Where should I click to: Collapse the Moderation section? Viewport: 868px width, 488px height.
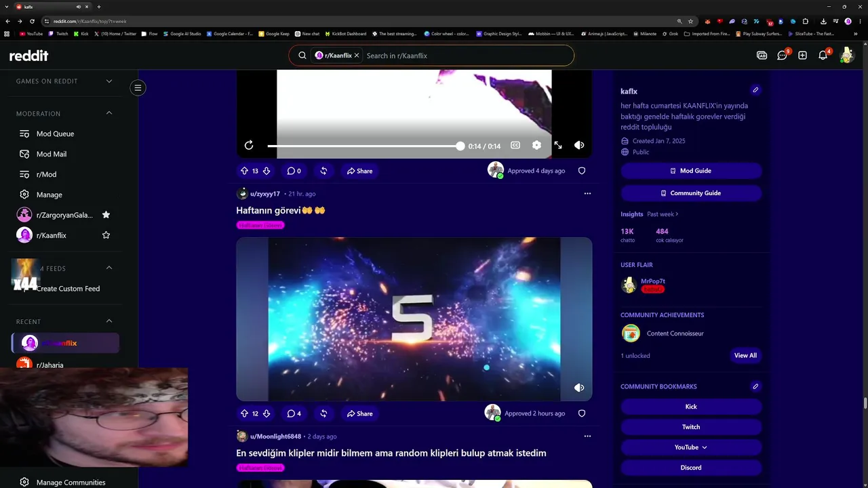tap(109, 113)
